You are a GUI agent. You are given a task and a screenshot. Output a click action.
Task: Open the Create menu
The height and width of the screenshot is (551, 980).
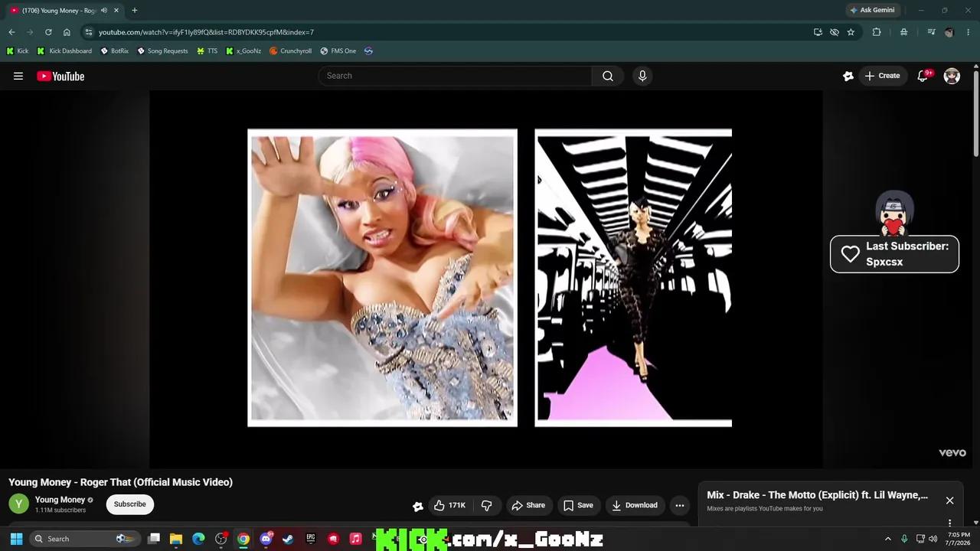point(882,76)
